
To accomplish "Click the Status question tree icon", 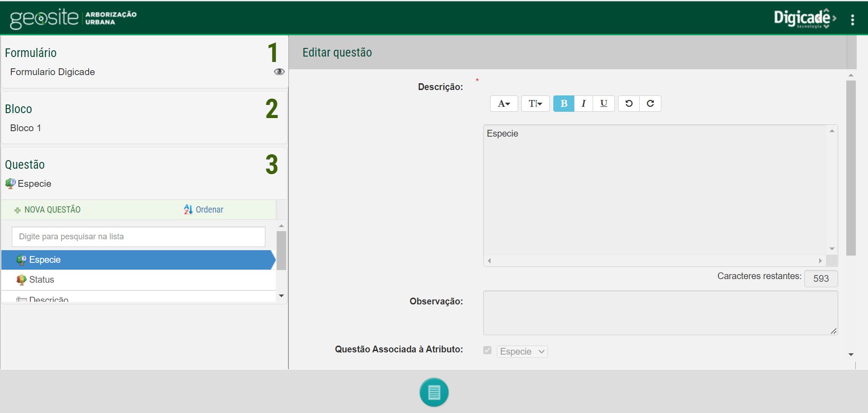I will pyautogui.click(x=21, y=280).
